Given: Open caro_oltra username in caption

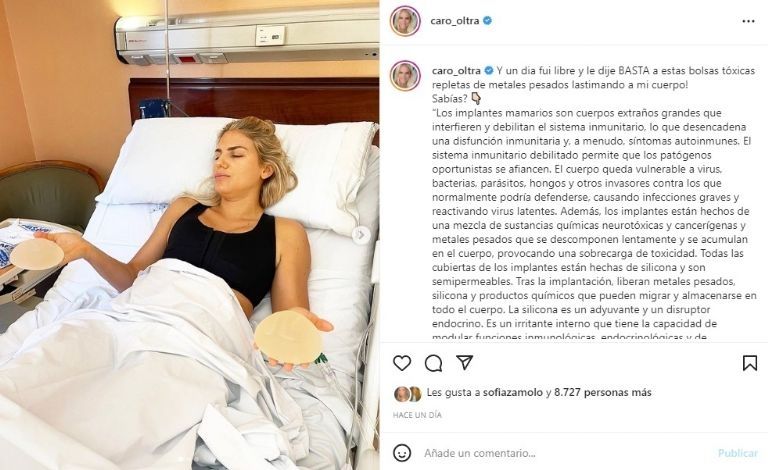Looking at the screenshot, I should point(456,70).
